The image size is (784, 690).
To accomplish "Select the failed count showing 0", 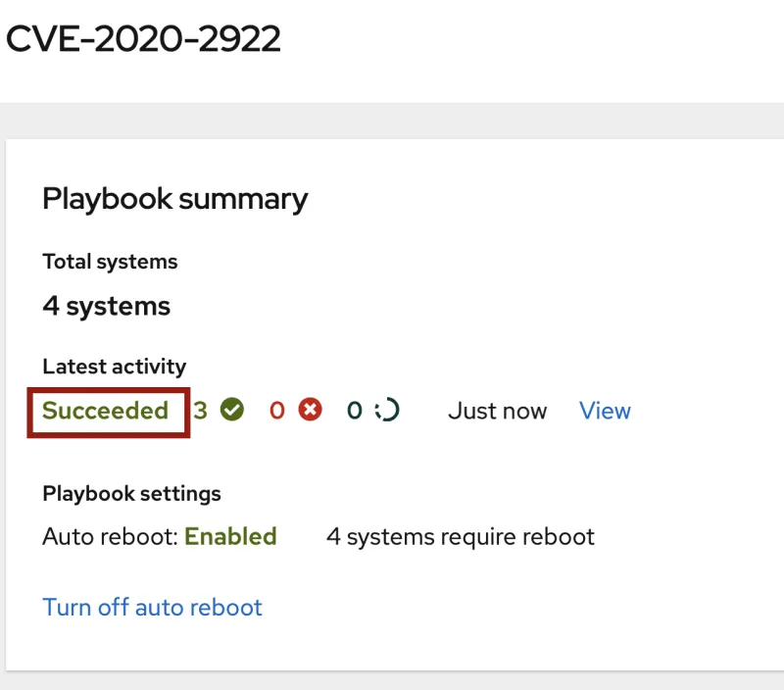I will click(277, 411).
